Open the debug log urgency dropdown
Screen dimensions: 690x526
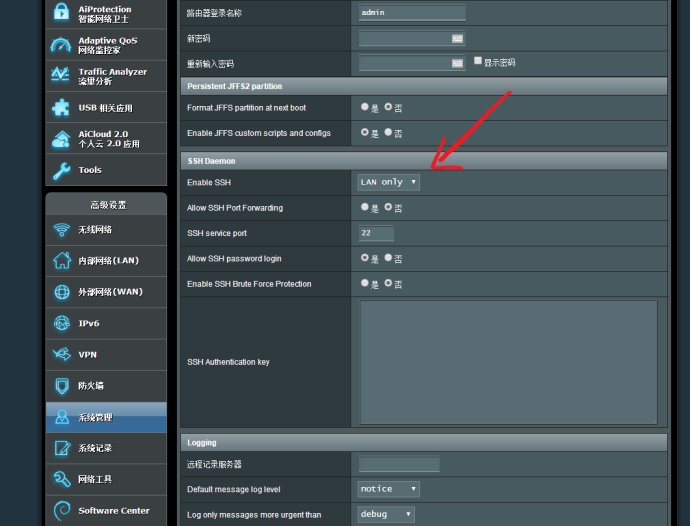coord(386,514)
